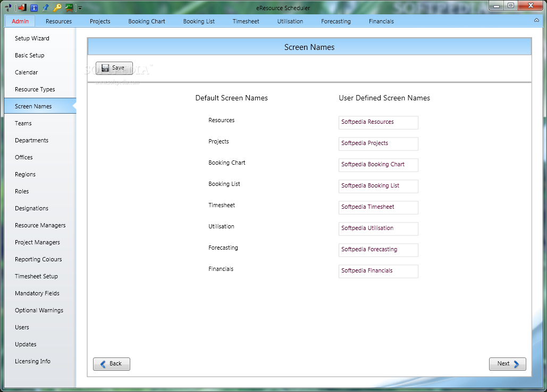Switch to the Resources tab
Viewport: 547px width, 392px height.
(58, 21)
